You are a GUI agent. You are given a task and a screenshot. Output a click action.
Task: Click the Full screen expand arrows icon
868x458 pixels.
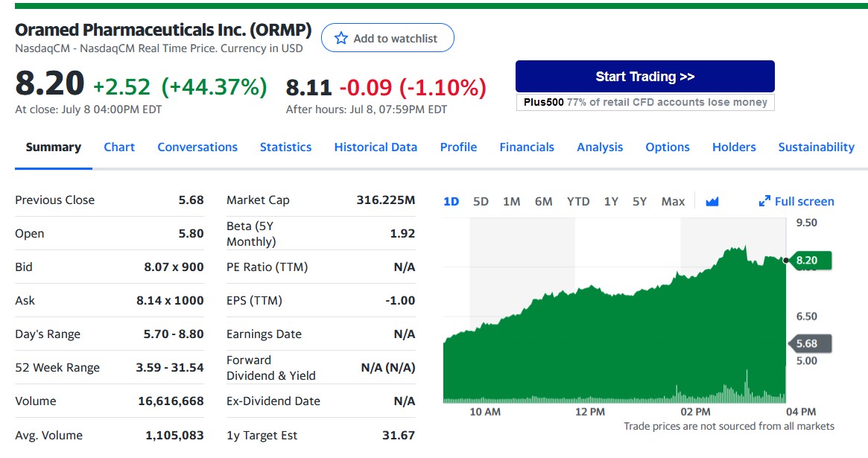tap(764, 201)
